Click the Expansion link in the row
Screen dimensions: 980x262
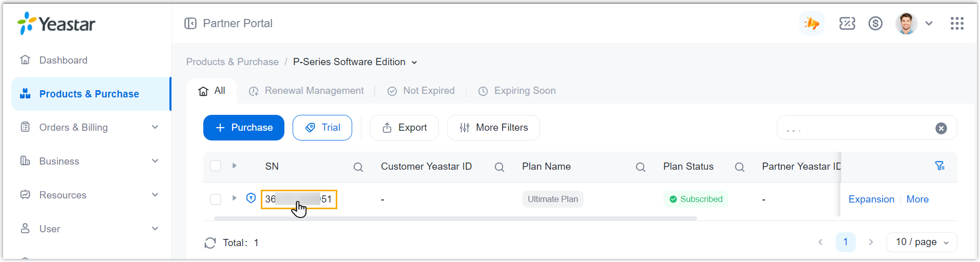[x=871, y=199]
